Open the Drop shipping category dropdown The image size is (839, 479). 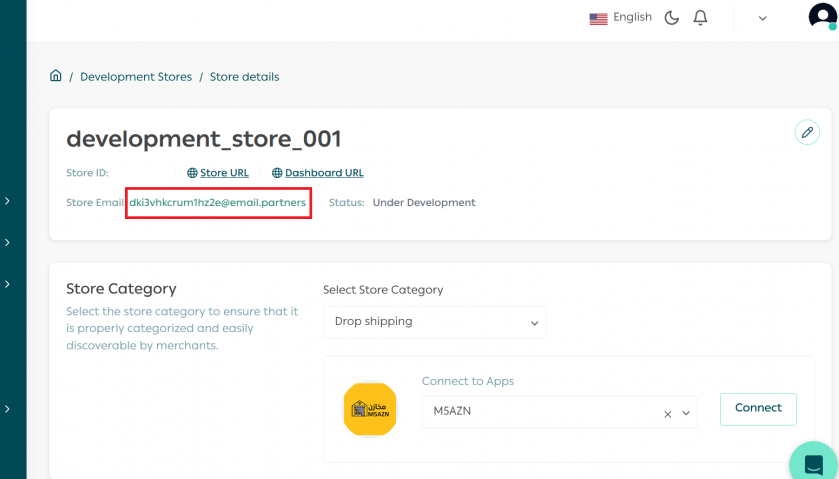tap(434, 322)
